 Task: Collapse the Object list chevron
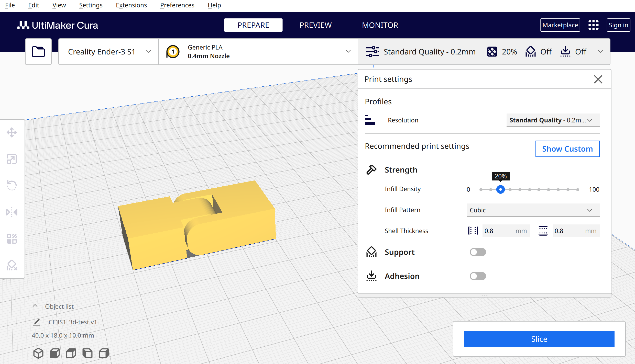(x=35, y=306)
